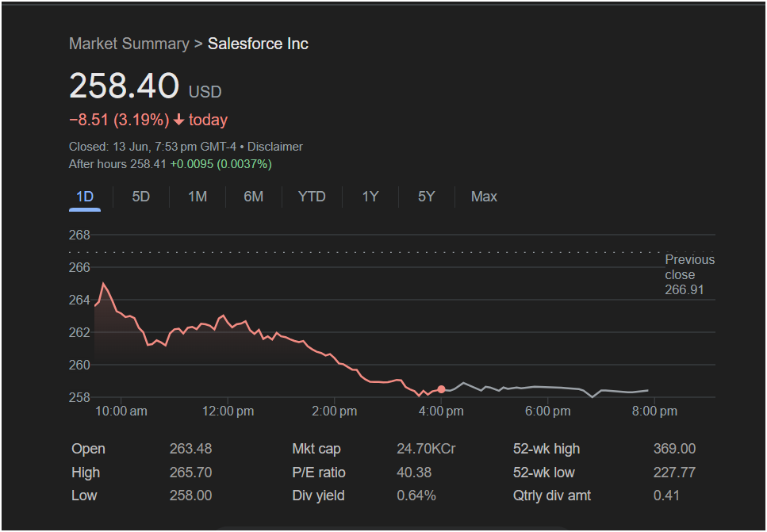Click the Low value 258.00
Image resolution: width=767 pixels, height=532 pixels.
190,496
